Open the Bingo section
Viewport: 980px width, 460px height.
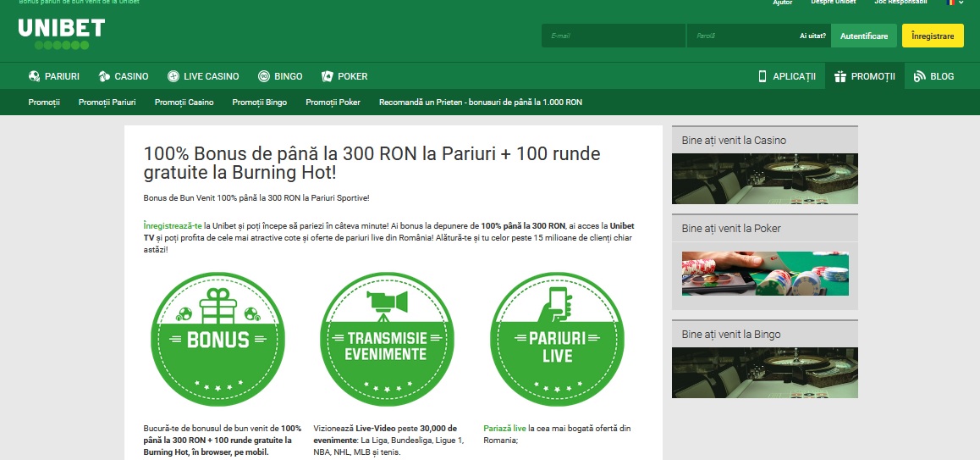tap(280, 76)
